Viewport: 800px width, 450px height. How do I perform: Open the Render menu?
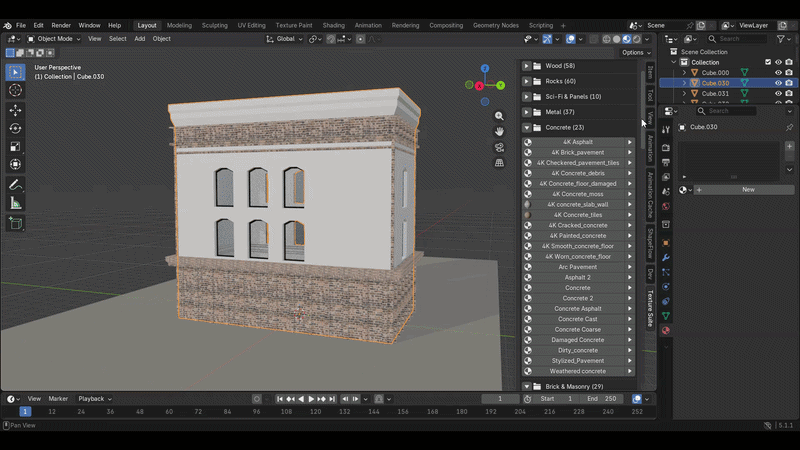(61, 26)
